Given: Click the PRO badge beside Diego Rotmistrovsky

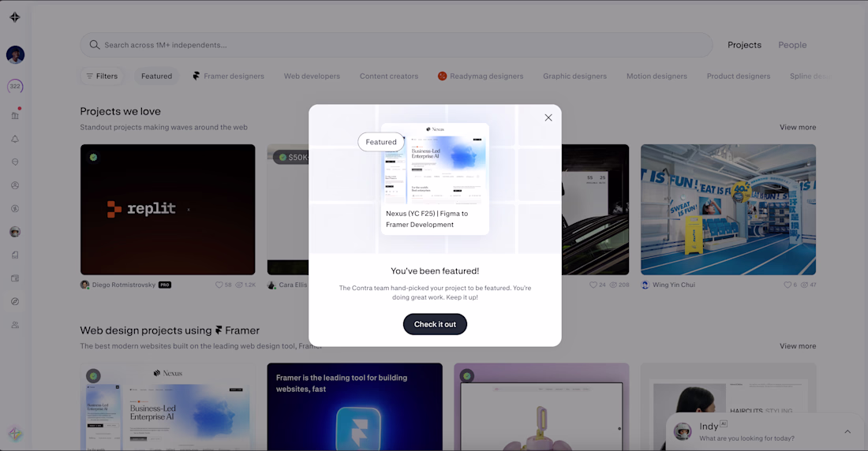Looking at the screenshot, I should point(165,285).
